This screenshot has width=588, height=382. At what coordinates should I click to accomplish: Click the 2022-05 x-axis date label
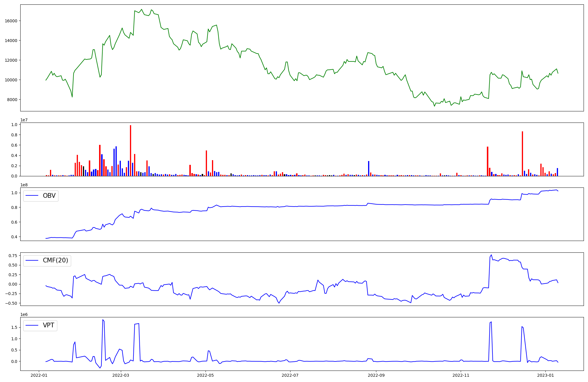coord(206,375)
